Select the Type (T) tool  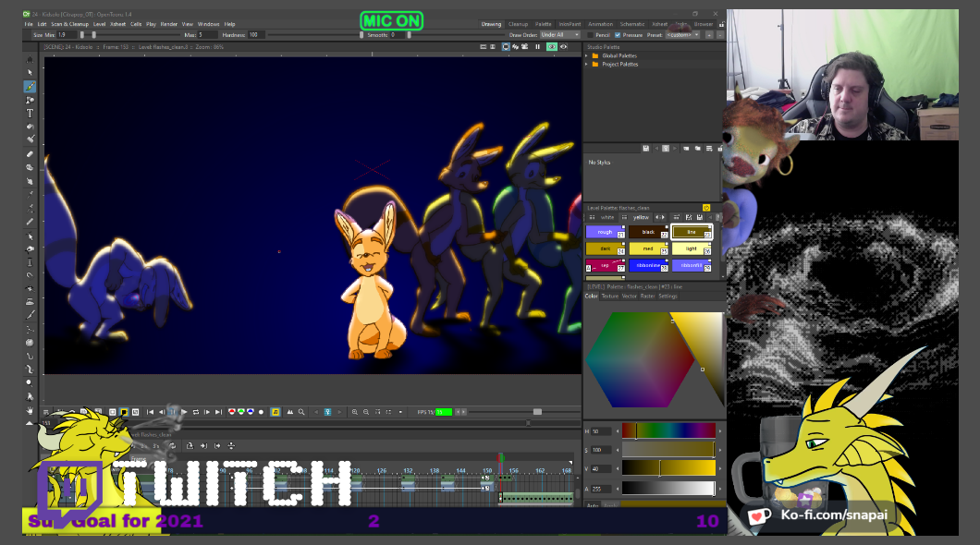tap(30, 113)
